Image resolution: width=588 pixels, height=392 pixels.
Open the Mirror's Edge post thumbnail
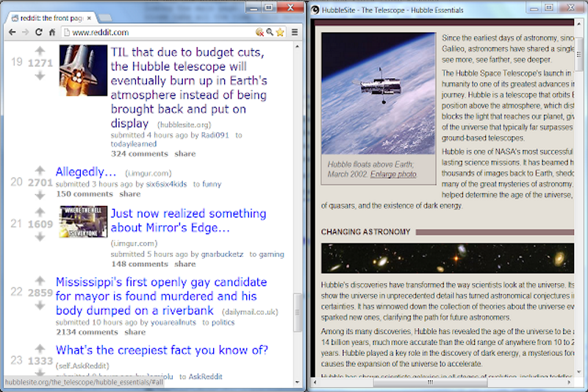[83, 221]
